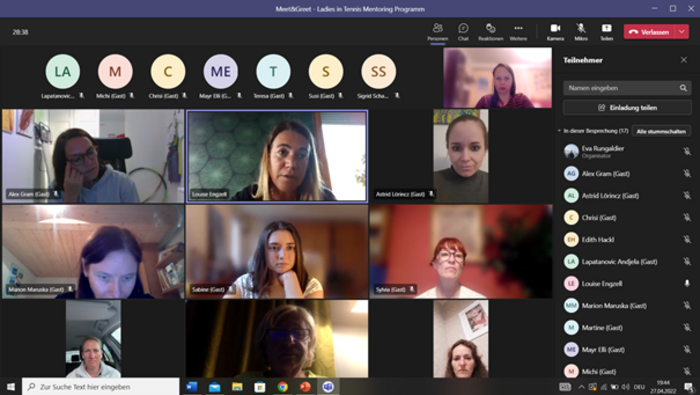Click the Alle stummschalten button

(661, 131)
